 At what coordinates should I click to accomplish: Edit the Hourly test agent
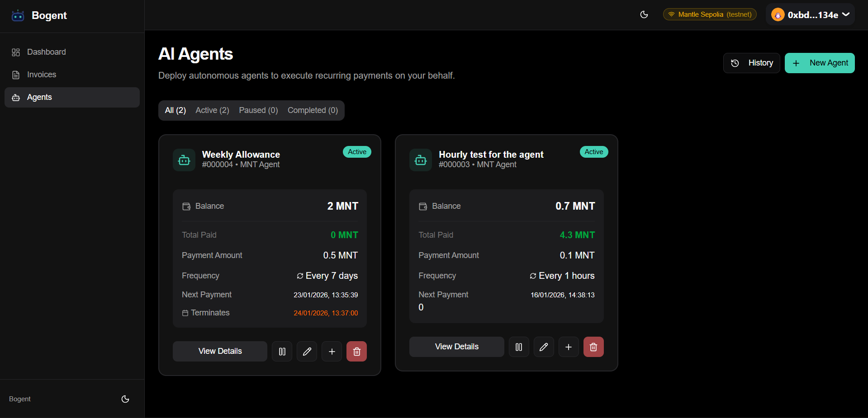(544, 347)
